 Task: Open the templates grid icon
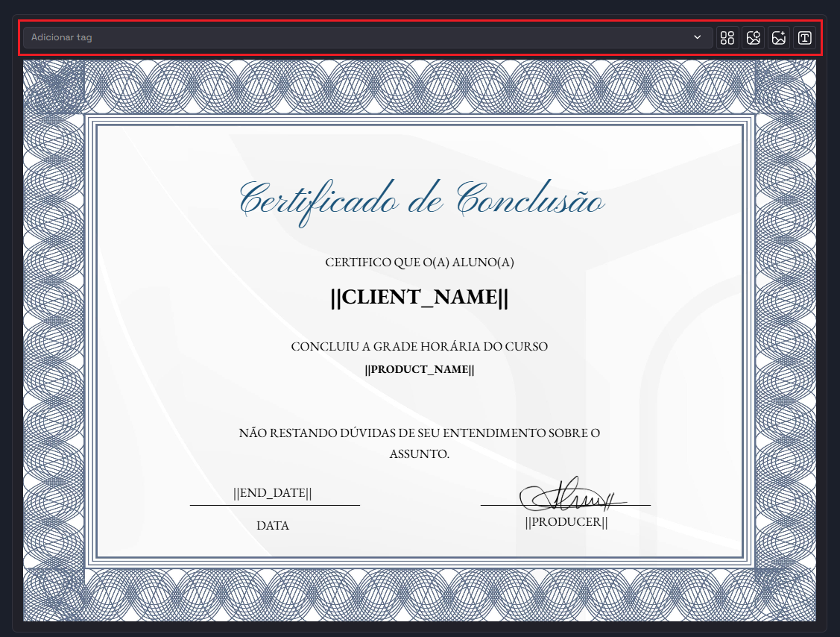coord(727,37)
